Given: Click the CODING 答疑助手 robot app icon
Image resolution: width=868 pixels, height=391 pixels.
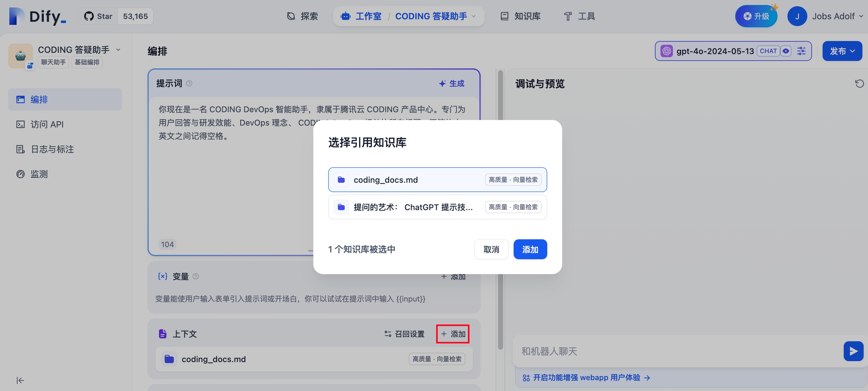Looking at the screenshot, I should [x=20, y=56].
